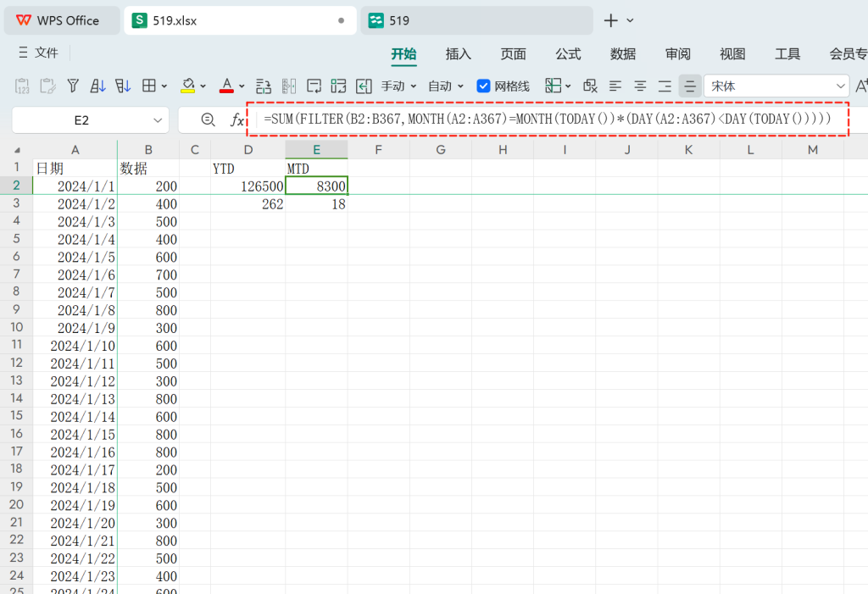
Task: Select the 数据 header cell in column B
Action: 148,169
